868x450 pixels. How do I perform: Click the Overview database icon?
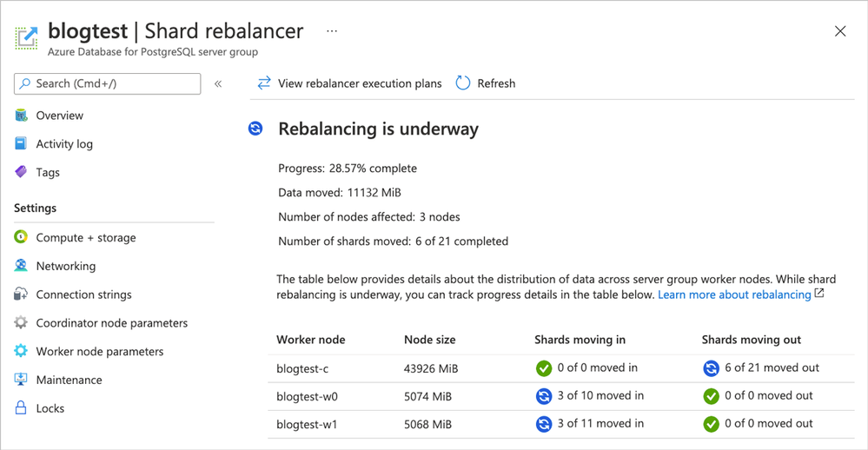(x=21, y=116)
